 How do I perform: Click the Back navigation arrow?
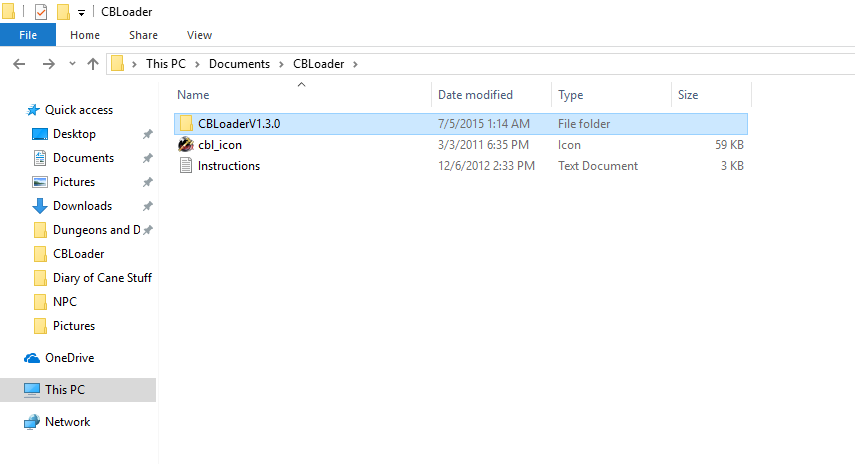point(19,64)
